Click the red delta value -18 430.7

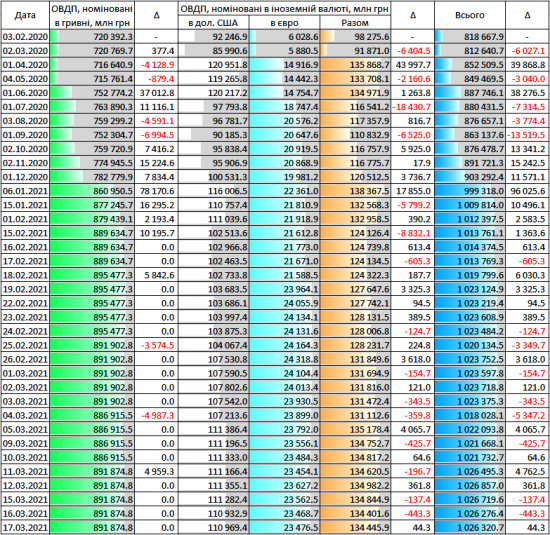[x=412, y=107]
